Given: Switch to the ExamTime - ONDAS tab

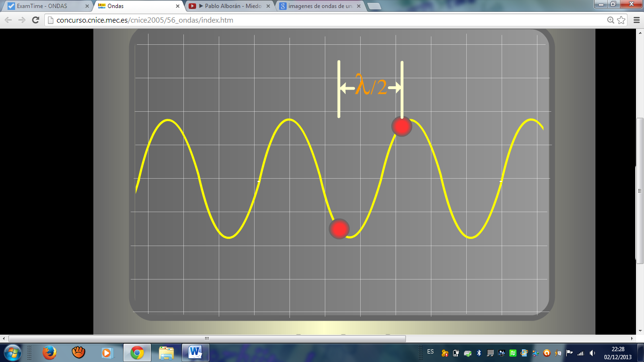Looking at the screenshot, I should click(45, 6).
